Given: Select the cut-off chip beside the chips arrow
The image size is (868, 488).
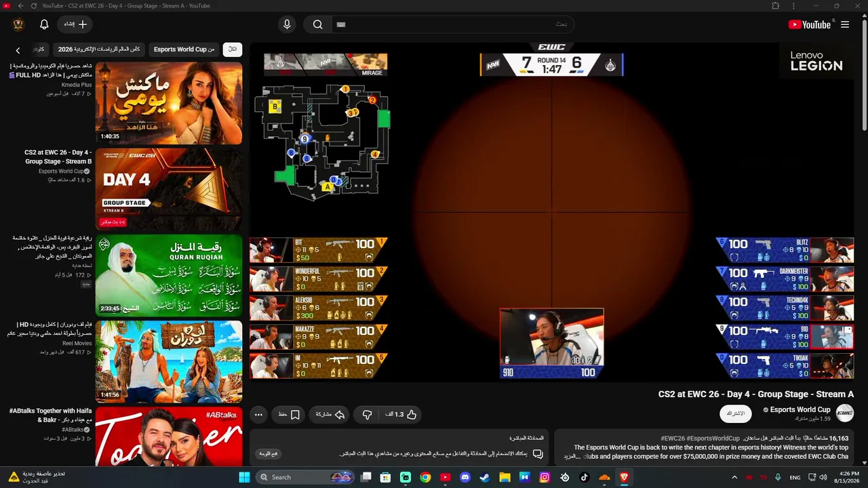Looking at the screenshot, I should coord(40,49).
